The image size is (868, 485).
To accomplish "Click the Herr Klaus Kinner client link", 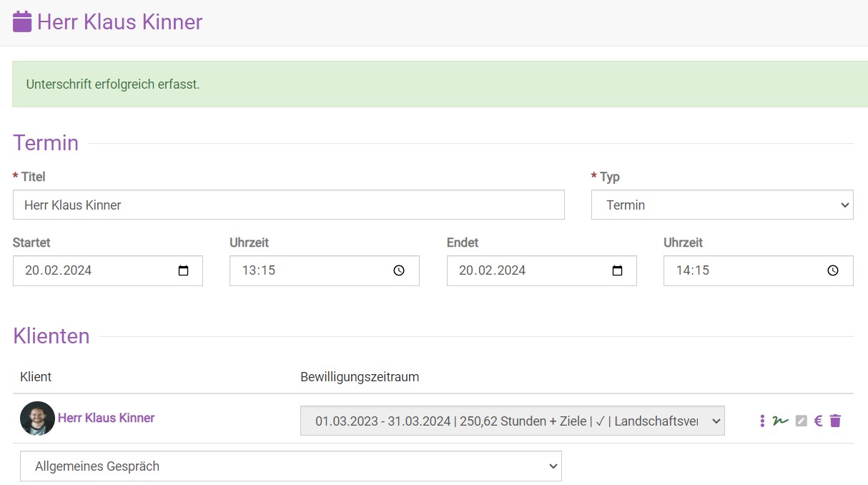I will pyautogui.click(x=106, y=418).
